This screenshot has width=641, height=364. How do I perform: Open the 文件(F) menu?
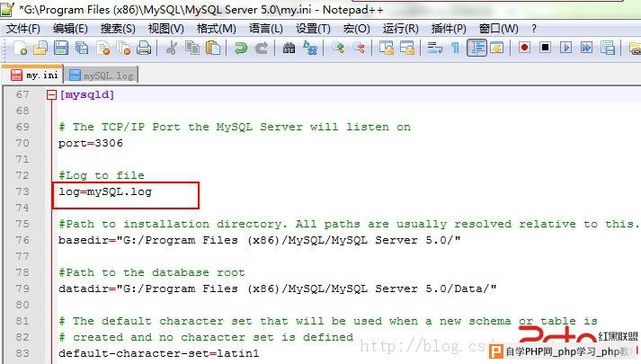23,29
